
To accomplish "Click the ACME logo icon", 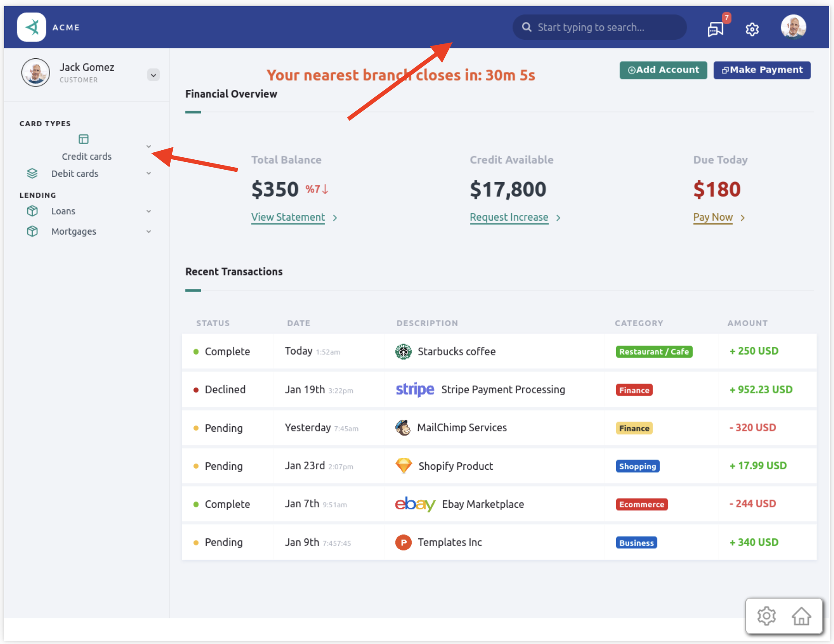I will pos(31,27).
